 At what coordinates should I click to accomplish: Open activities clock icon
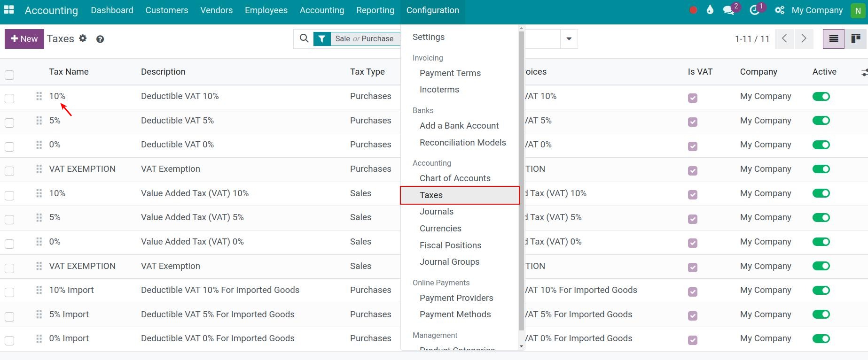755,10
